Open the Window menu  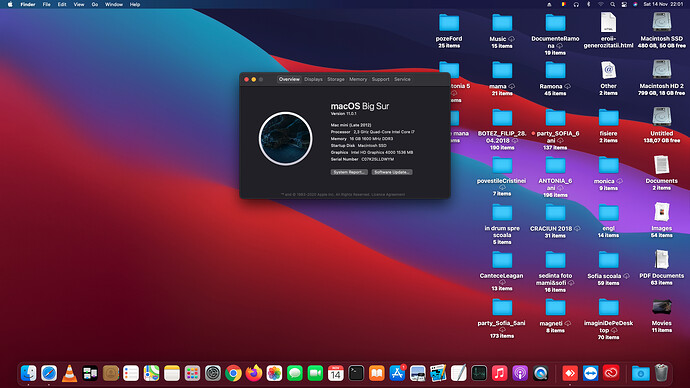coord(114,4)
